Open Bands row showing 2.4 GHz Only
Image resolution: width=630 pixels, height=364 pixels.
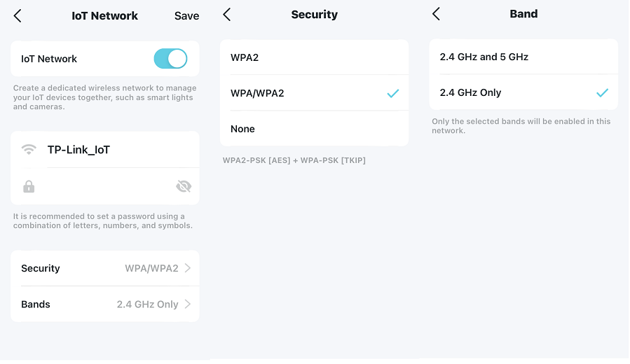(x=105, y=304)
